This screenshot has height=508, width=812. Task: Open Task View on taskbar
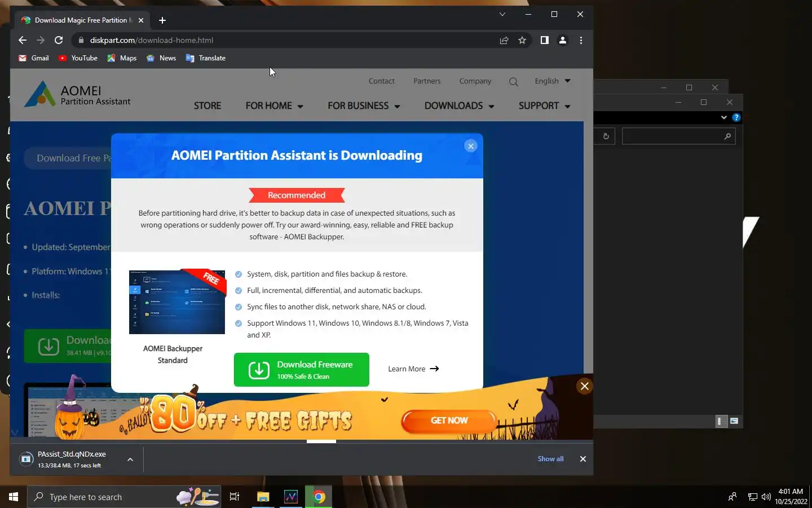point(235,497)
